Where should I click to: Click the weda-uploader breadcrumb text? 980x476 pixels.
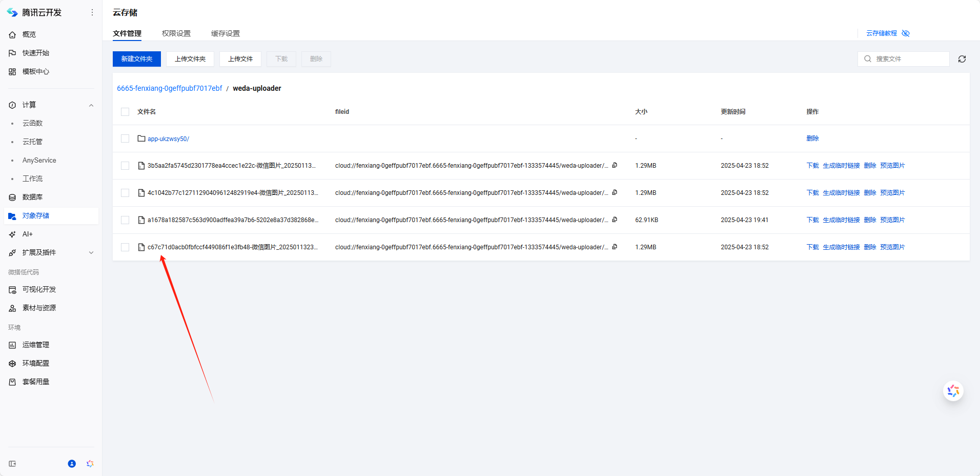coord(257,88)
